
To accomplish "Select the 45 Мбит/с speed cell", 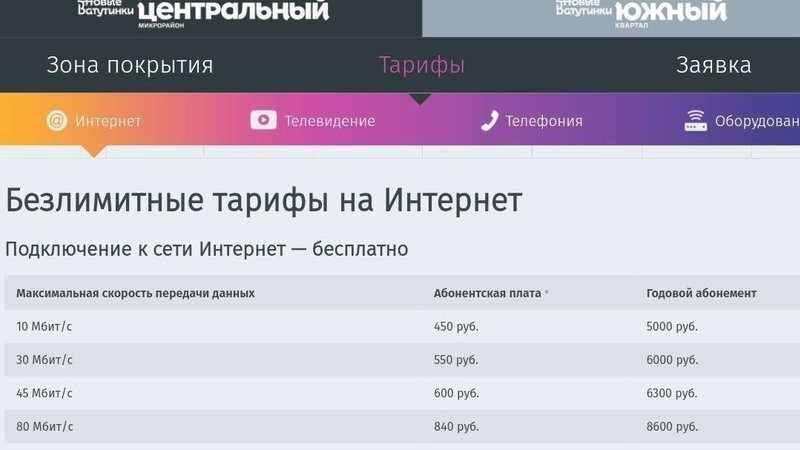I will (x=44, y=393).
